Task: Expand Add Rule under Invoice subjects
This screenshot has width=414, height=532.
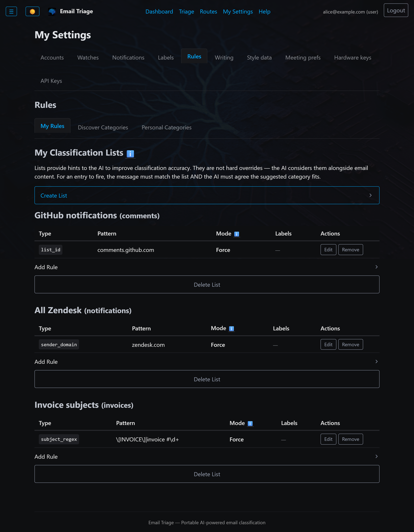Action: 207,457
